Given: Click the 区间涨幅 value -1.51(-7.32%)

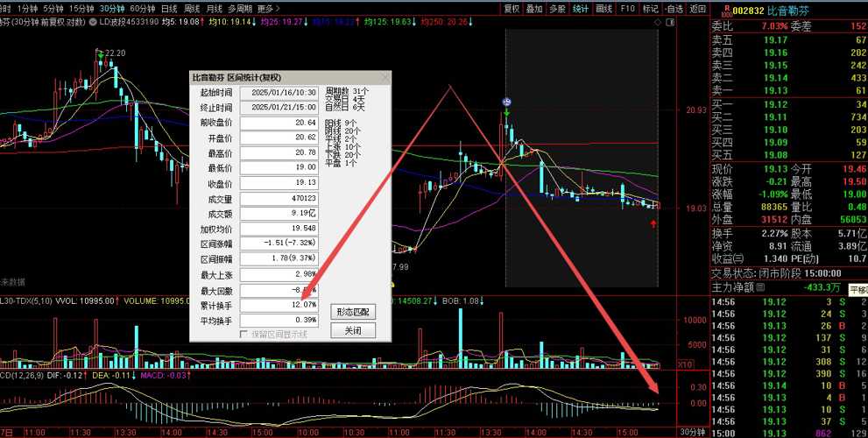Looking at the screenshot, I should 279,244.
